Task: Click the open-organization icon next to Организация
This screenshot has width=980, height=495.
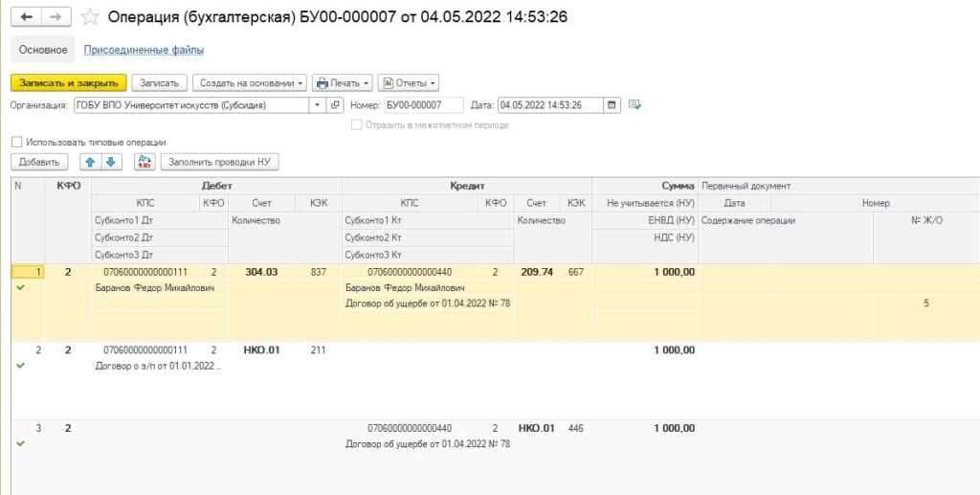Action: coord(335,105)
